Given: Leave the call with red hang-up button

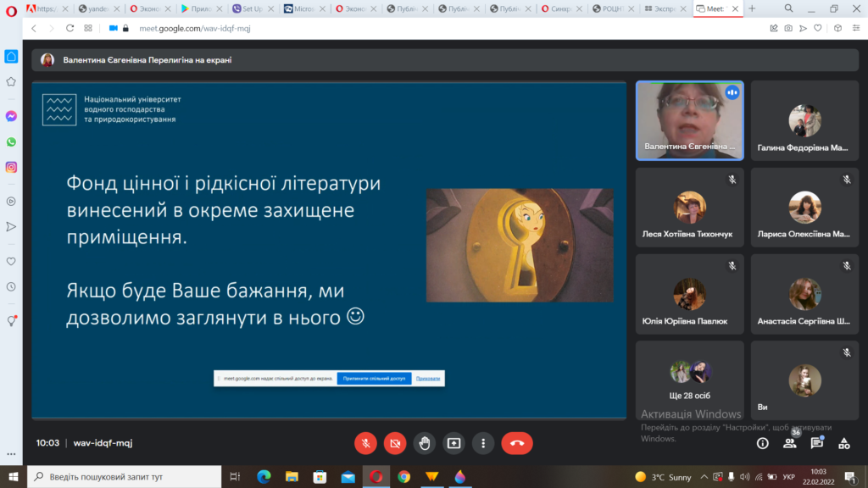Looking at the screenshot, I should (x=517, y=442).
